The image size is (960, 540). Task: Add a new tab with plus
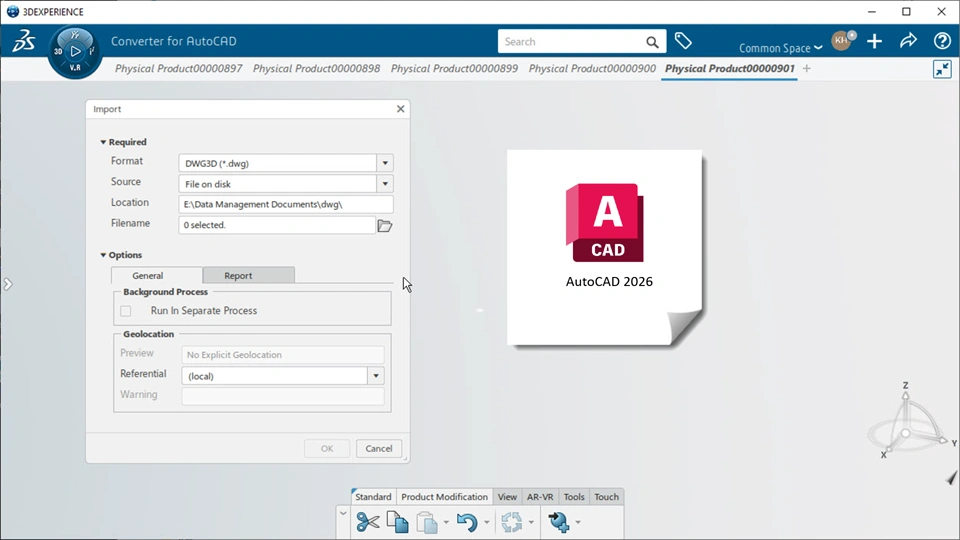tap(806, 69)
